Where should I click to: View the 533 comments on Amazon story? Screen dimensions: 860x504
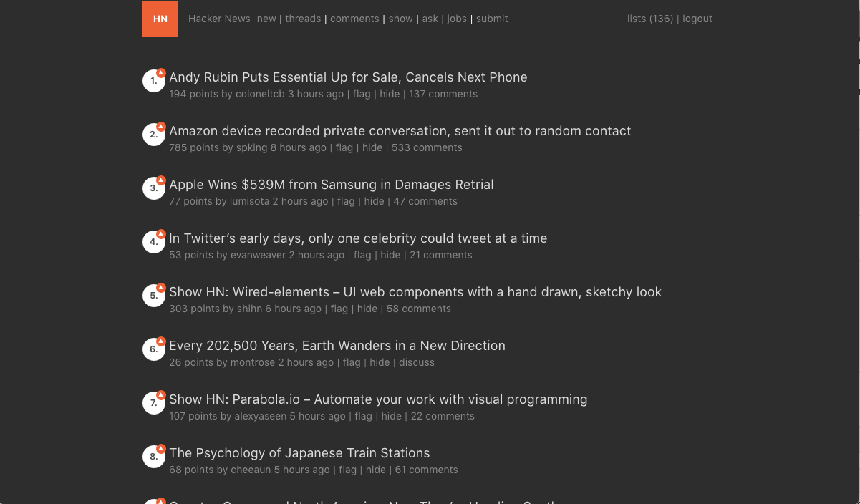click(427, 147)
